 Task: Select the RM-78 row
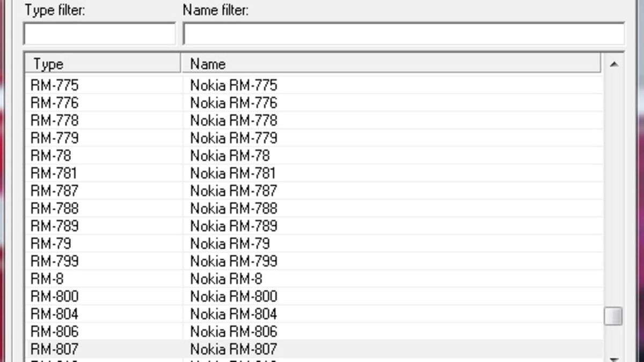tap(51, 156)
